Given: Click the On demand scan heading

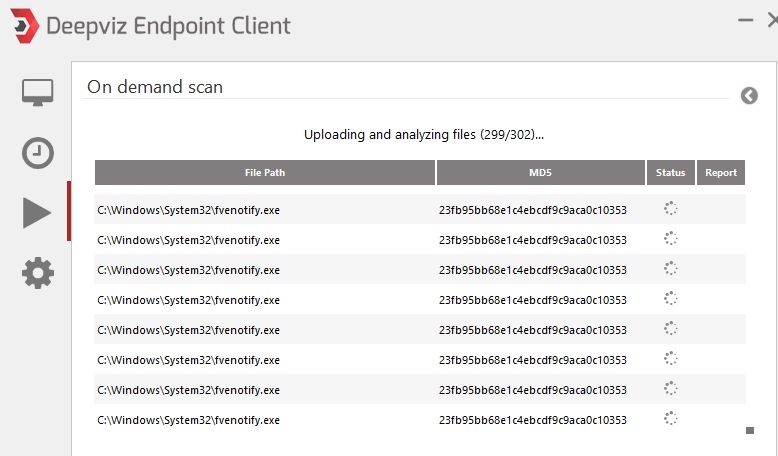Looking at the screenshot, I should [x=155, y=87].
